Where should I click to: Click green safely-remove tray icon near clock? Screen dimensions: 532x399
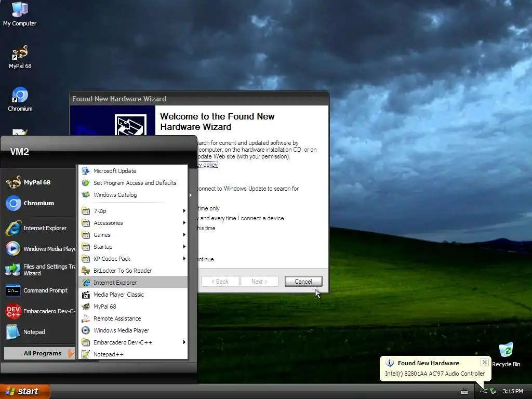pos(493,391)
